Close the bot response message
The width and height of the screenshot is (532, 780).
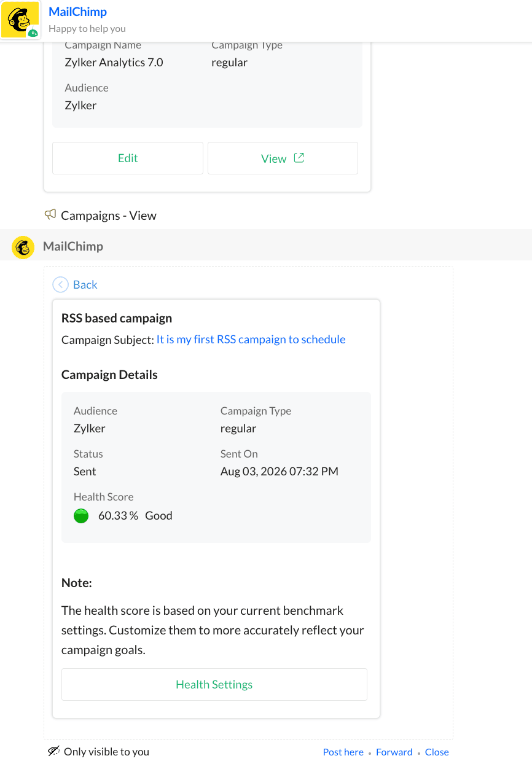tap(437, 752)
